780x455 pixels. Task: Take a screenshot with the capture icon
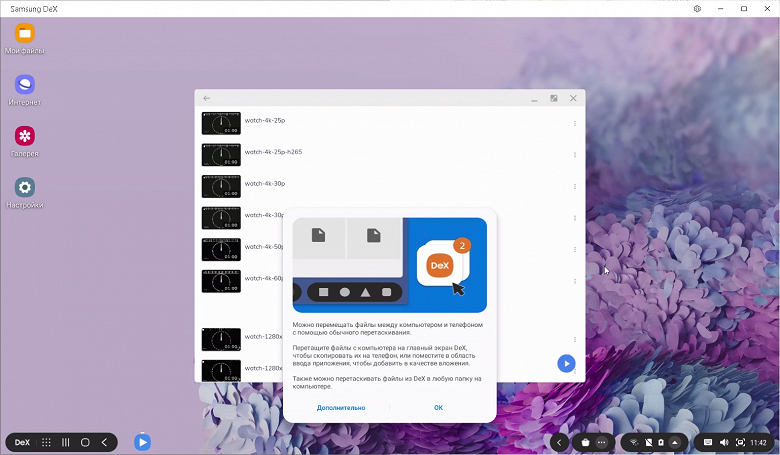click(740, 442)
